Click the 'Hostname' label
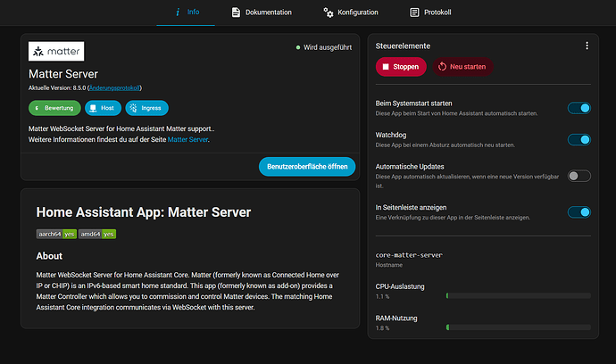Image resolution: width=616 pixels, height=364 pixels. 389,265
